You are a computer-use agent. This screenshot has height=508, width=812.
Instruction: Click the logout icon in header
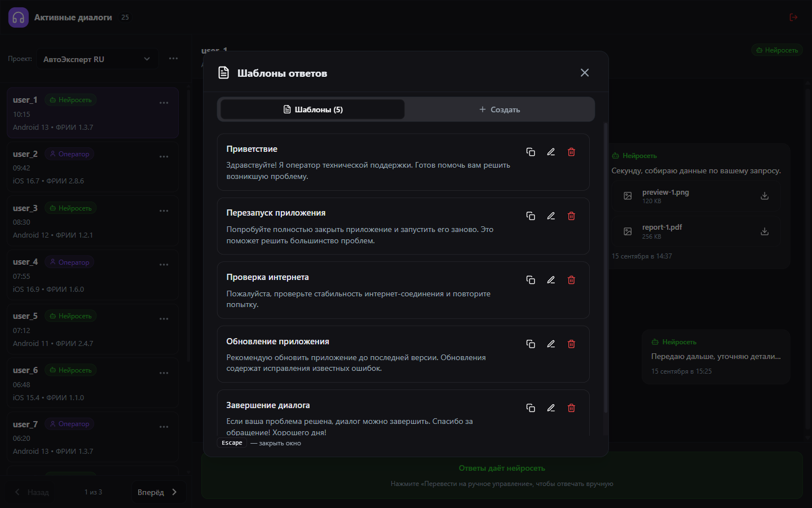793,17
